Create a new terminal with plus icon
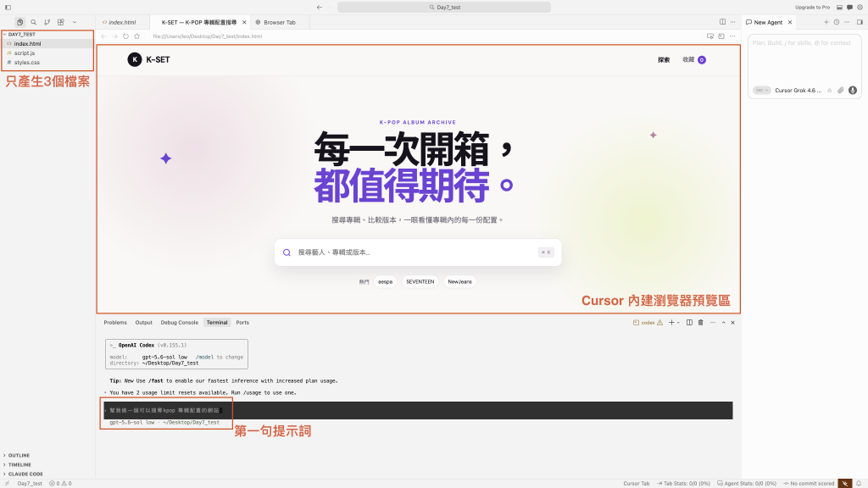Image resolution: width=868 pixels, height=488 pixels. (671, 323)
